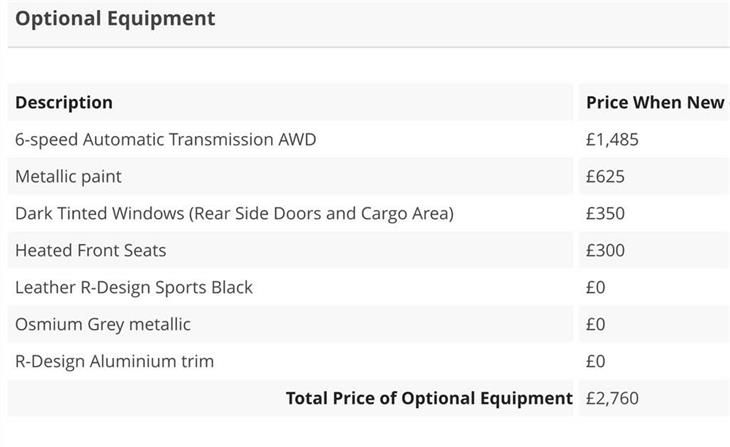Viewport: 730px width, 447px height.
Task: Click the £0 price for Leather R-Design
Action: [596, 287]
